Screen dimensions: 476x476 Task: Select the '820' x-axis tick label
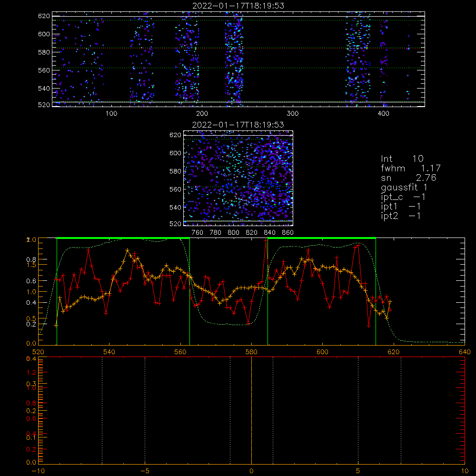(x=252, y=233)
